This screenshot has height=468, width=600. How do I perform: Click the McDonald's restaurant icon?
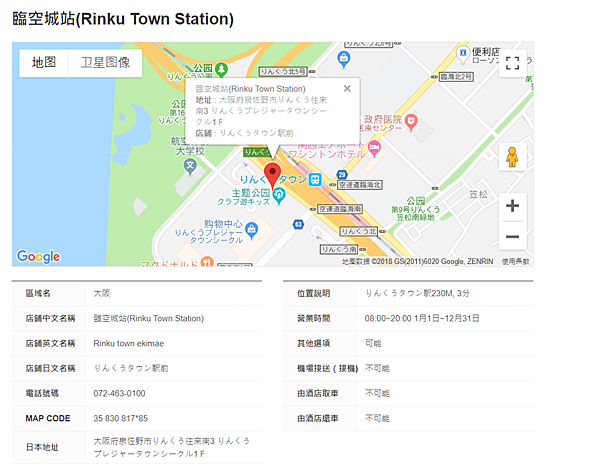coord(207,261)
